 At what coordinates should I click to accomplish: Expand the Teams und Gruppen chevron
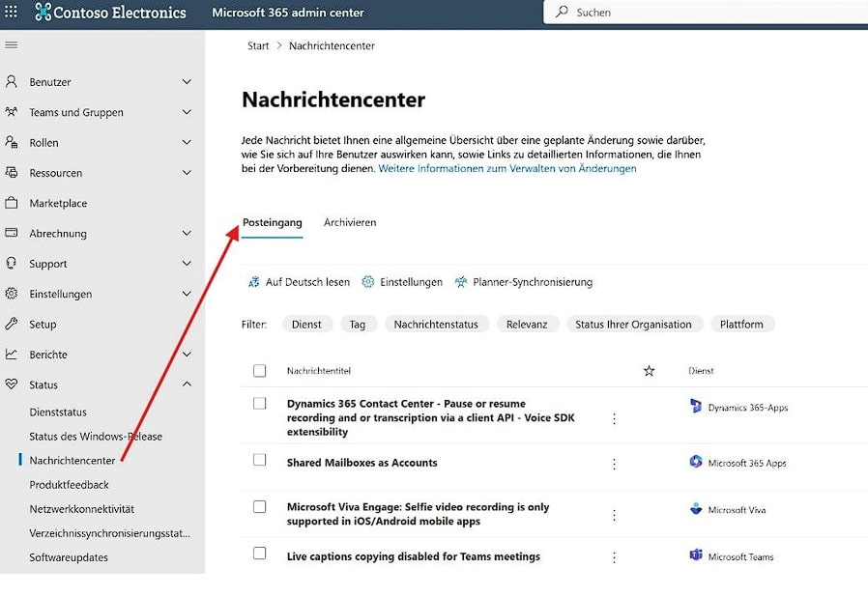pyautogui.click(x=188, y=112)
